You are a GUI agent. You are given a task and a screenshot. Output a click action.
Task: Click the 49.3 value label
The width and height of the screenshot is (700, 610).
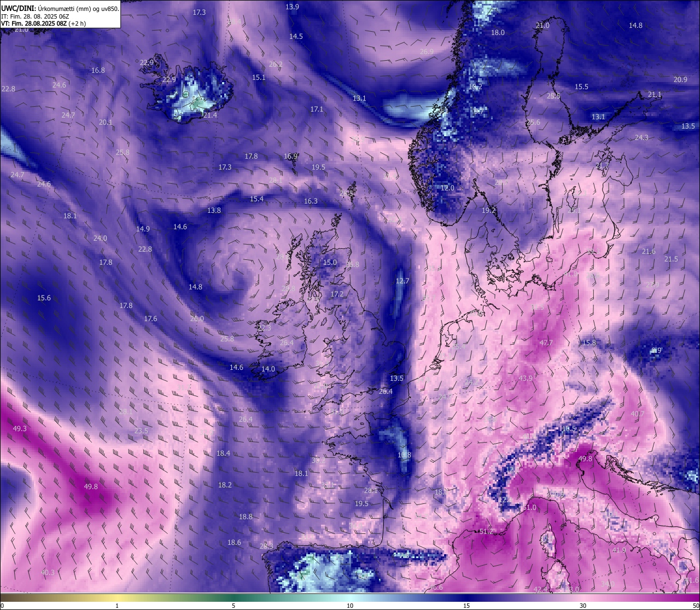19,428
